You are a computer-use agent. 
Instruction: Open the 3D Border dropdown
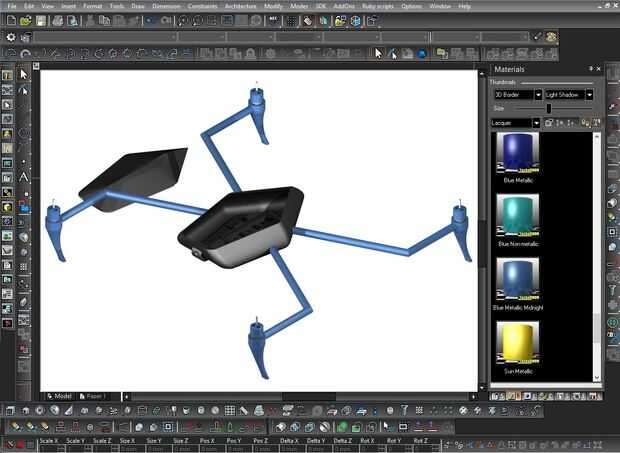click(x=538, y=95)
